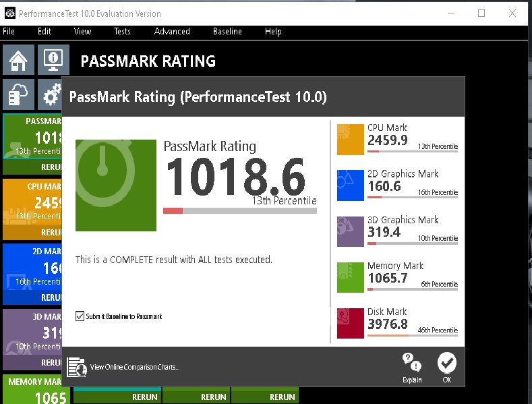
Task: Click the green PassMark stopwatch icon
Action: (116, 185)
